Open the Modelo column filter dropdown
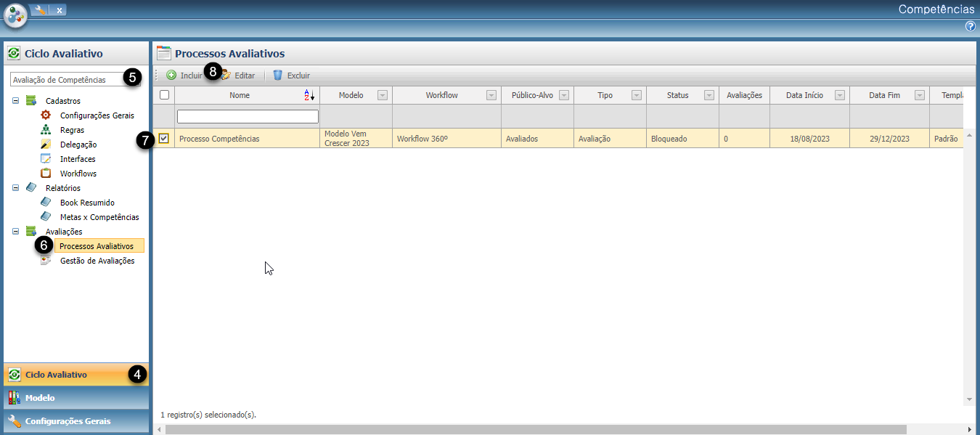Viewport: 980px width, 435px height. coord(383,95)
